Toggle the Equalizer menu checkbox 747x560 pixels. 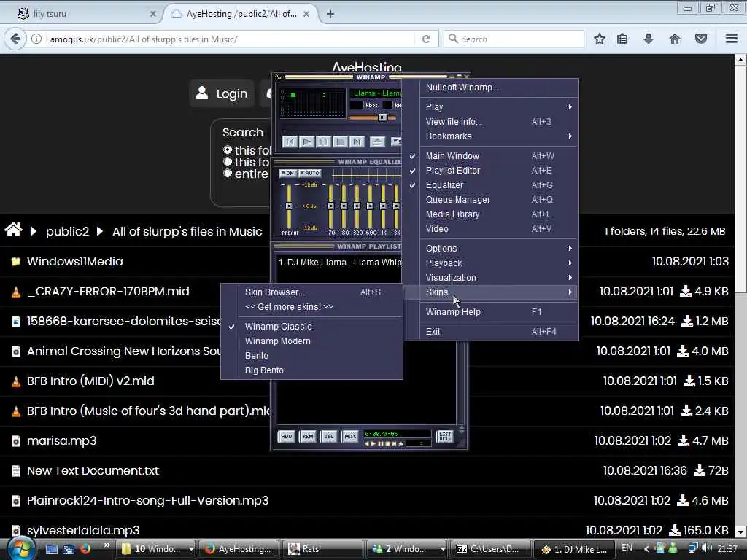point(491,185)
